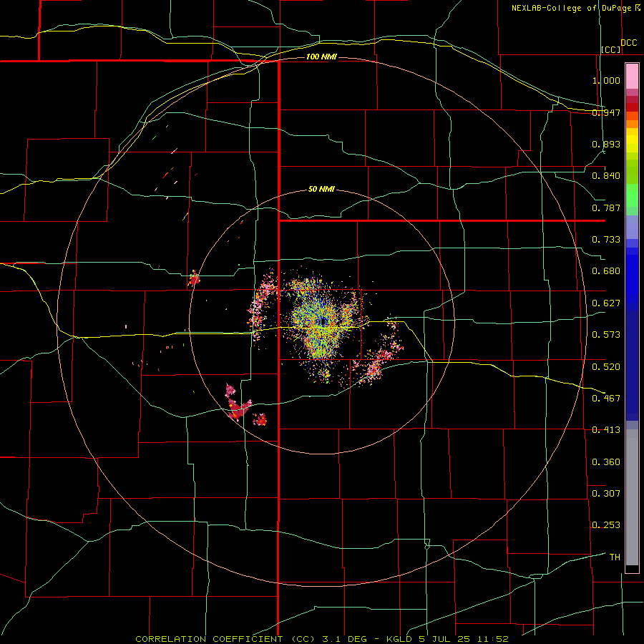
Task: Click the 0.413 value on the color scale
Action: (606, 430)
